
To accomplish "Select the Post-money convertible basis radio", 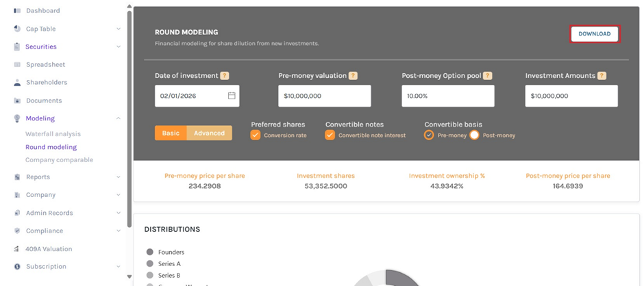I will pos(474,135).
